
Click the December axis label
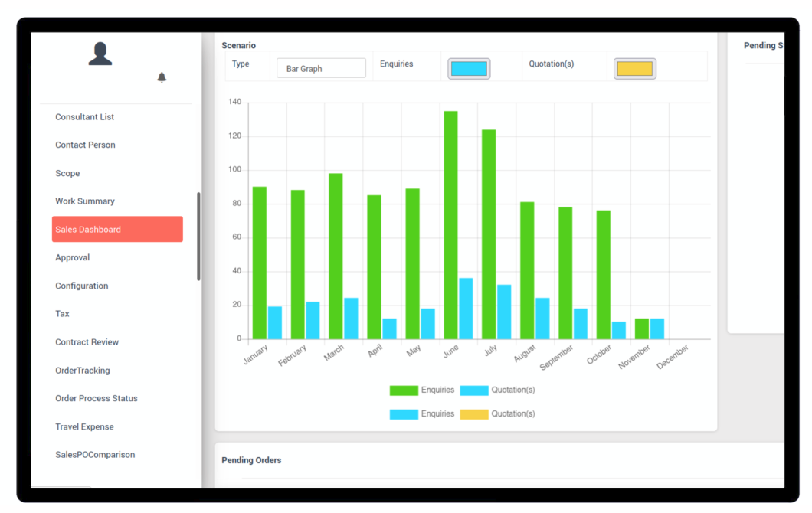(672, 357)
